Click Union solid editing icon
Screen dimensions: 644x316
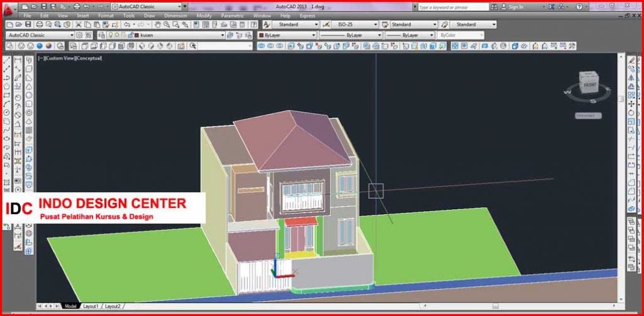tap(261, 46)
